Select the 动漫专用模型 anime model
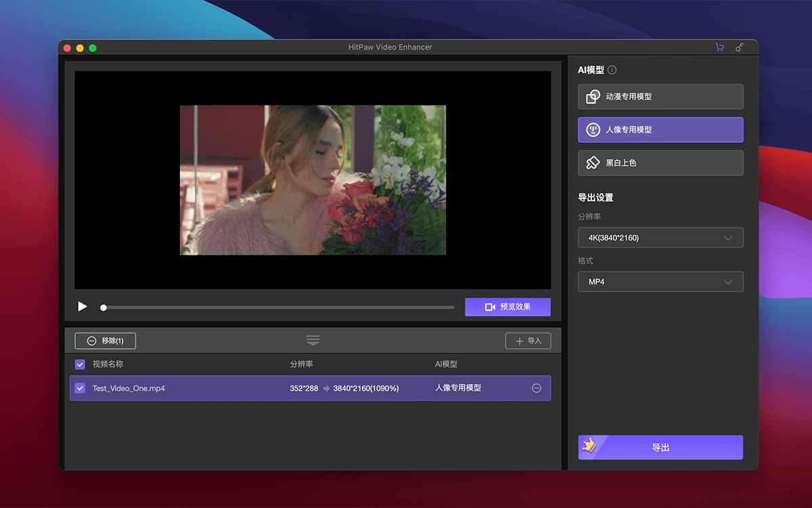Viewport: 812px width, 508px height. pos(660,96)
